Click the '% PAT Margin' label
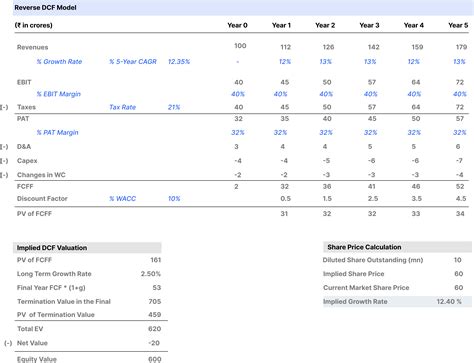The image size is (474, 363). coord(57,133)
